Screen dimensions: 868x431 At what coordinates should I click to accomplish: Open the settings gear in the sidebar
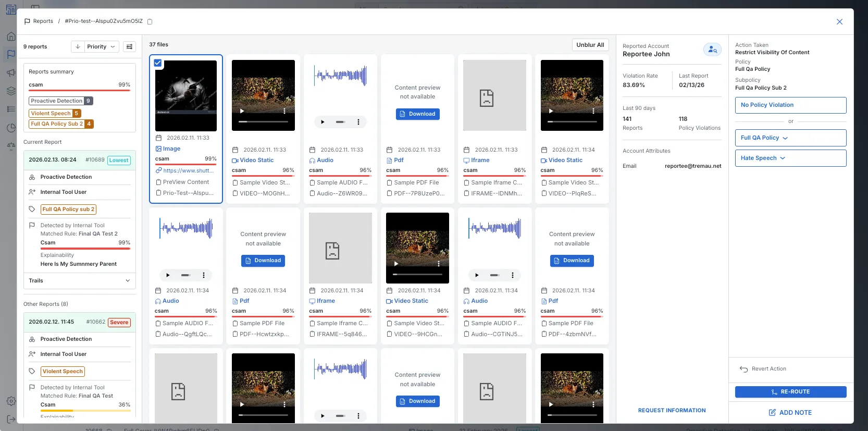tap(11, 401)
